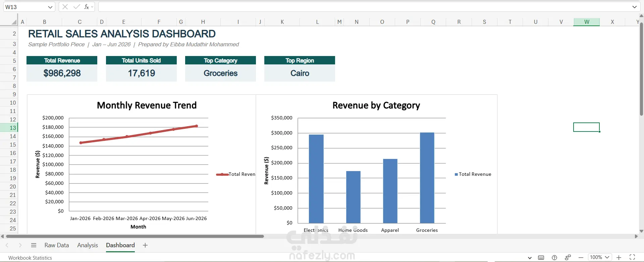The height and width of the screenshot is (262, 644).
Task: Select column W header
Action: point(587,22)
